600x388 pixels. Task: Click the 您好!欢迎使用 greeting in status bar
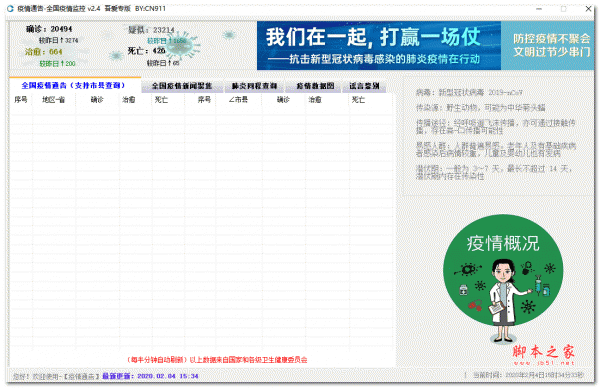click(x=56, y=376)
